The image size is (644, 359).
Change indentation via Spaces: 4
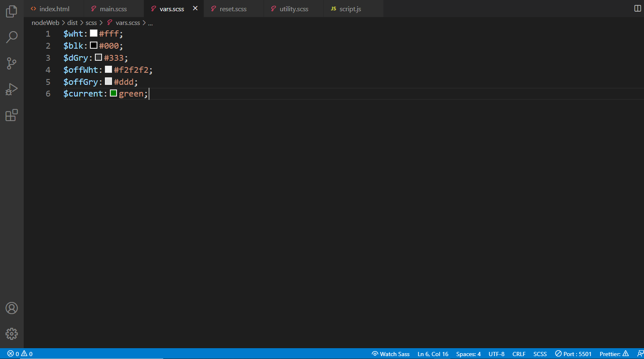[x=468, y=354]
